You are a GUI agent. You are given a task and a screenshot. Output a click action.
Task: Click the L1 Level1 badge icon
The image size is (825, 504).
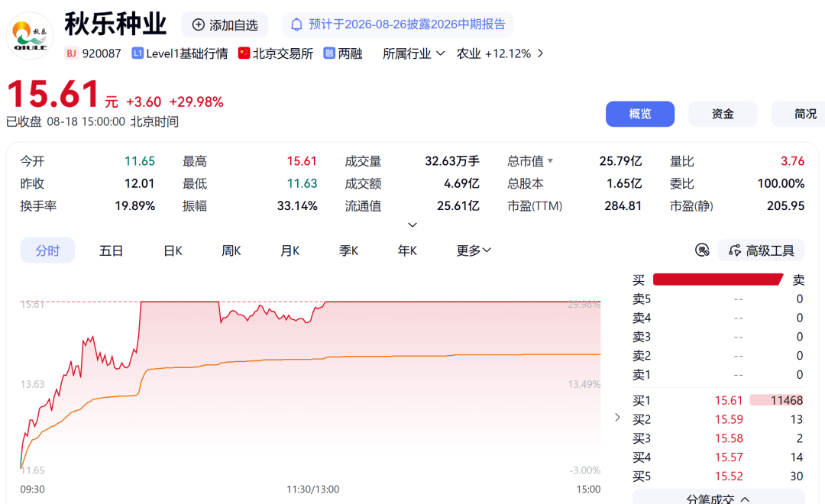(x=137, y=53)
